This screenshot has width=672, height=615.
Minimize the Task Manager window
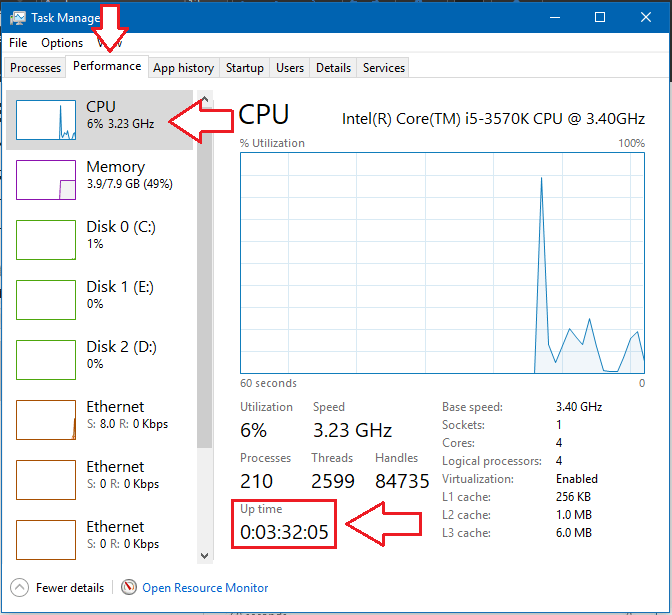point(555,18)
